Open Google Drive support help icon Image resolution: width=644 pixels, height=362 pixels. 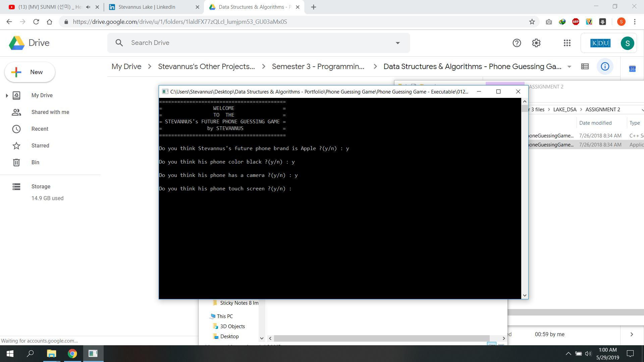[x=517, y=43]
